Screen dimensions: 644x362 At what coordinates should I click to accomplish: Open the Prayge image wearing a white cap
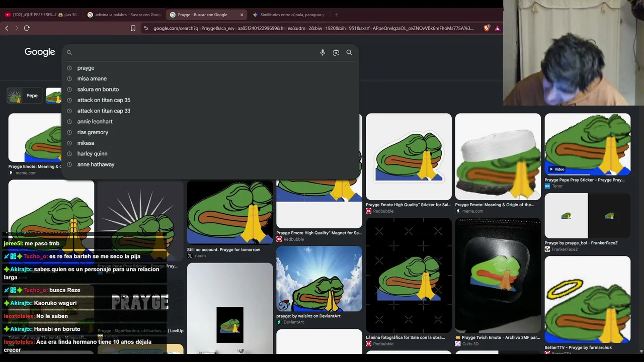pyautogui.click(x=498, y=156)
